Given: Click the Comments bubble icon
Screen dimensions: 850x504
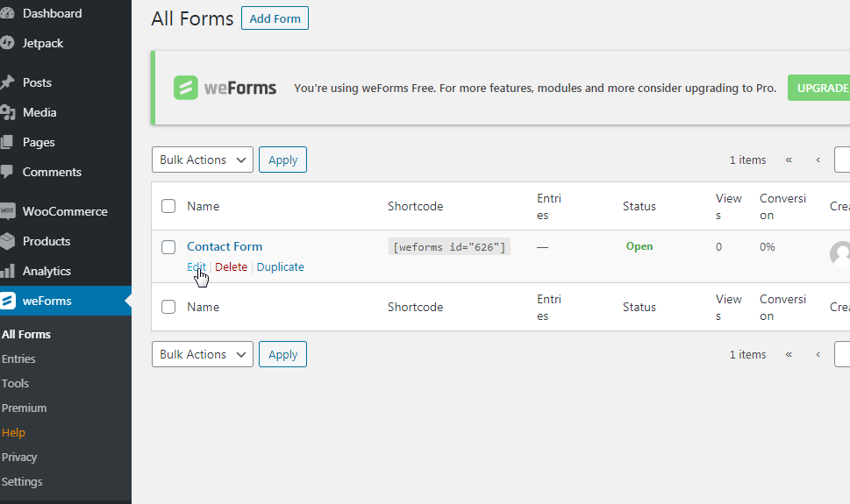Looking at the screenshot, I should pyautogui.click(x=7, y=172).
